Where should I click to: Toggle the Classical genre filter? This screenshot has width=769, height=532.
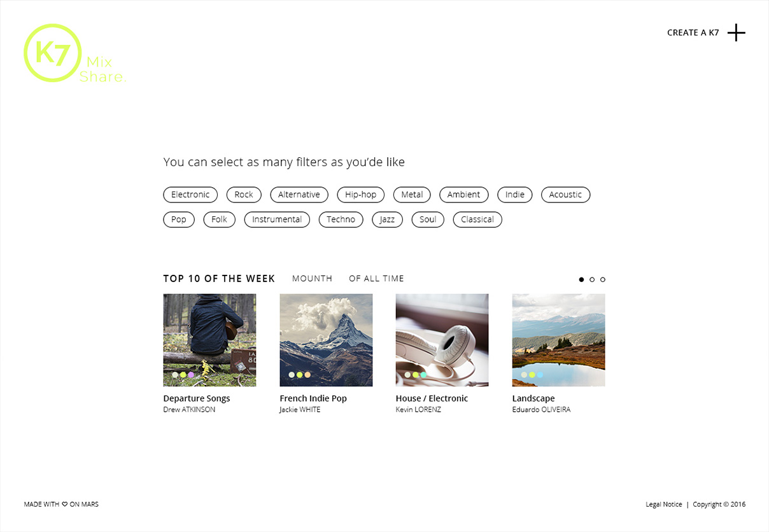[x=477, y=220]
